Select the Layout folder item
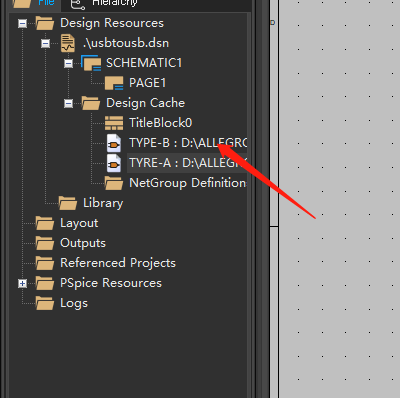This screenshot has height=398, width=400. 67,223
